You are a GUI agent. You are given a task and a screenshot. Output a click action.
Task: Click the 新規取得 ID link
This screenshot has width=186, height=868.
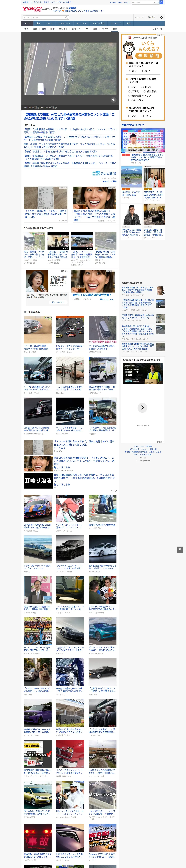[x=72, y=8]
